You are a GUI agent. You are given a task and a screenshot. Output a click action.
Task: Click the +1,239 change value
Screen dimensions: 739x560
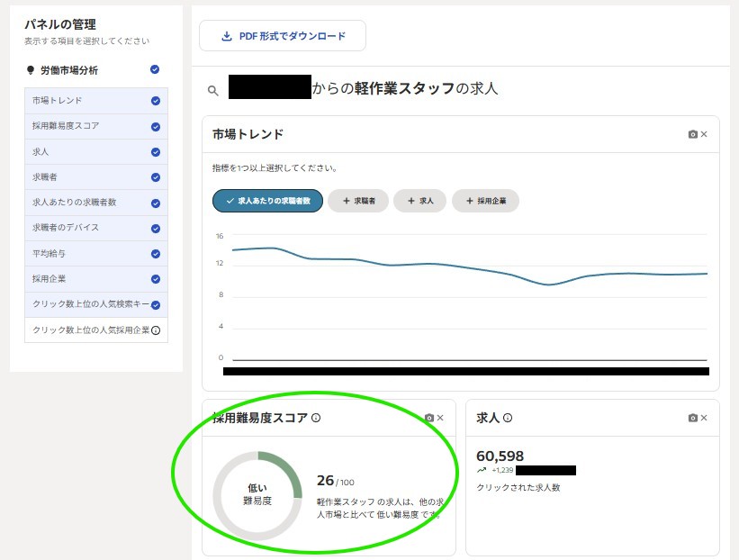point(502,470)
